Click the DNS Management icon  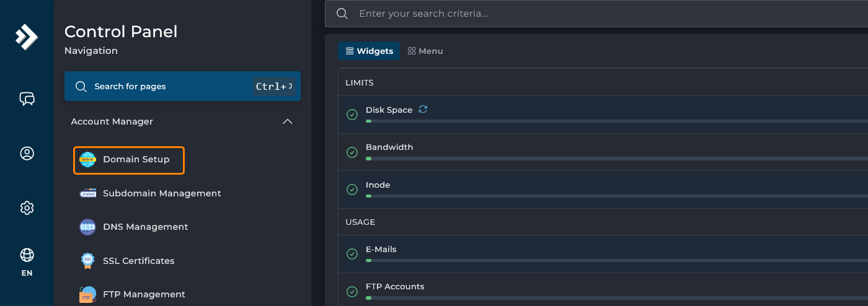click(x=88, y=227)
